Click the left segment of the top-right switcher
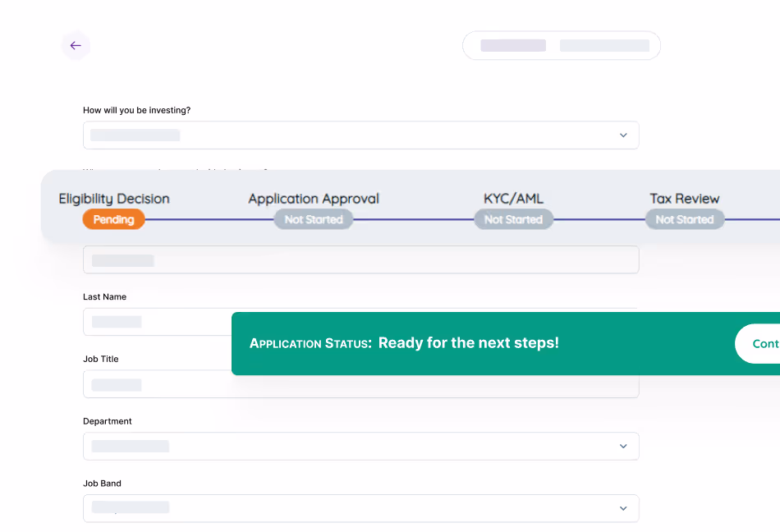The height and width of the screenshot is (532, 780). 514,45
